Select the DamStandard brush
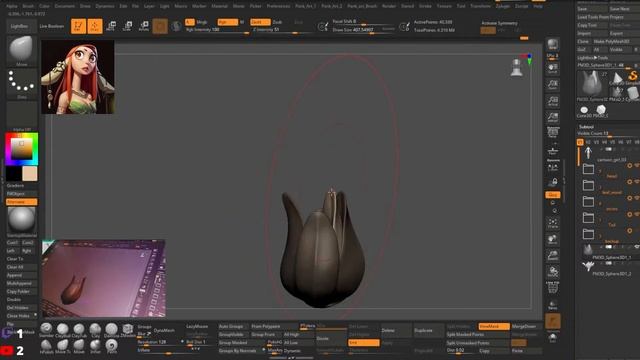Viewport: 640px width, 360px height. coord(111,330)
